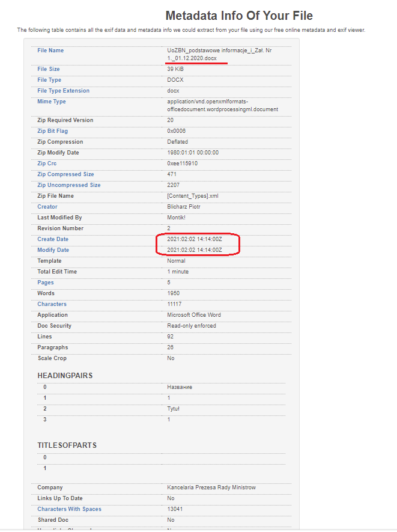Click the TITLESOFPARTS section heading

67,445
